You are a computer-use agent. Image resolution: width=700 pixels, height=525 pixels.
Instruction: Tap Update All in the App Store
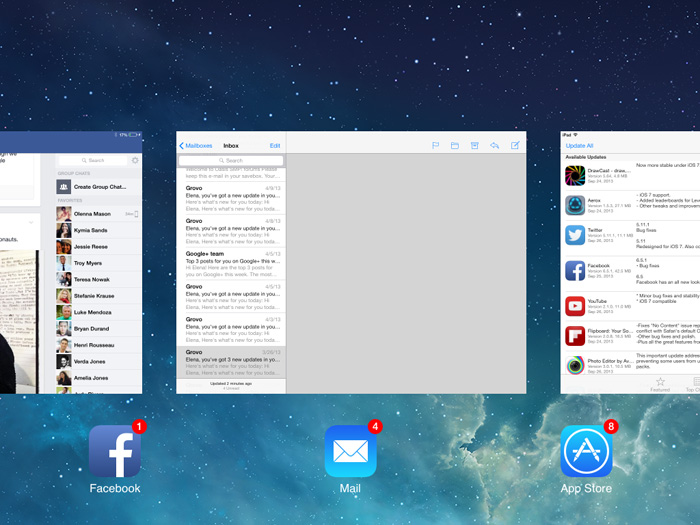pyautogui.click(x=579, y=146)
